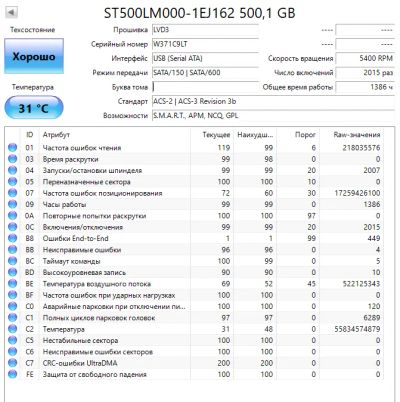The image size is (400, 402).
Task: Click the status orb for attribute BB
Action: coord(12,250)
